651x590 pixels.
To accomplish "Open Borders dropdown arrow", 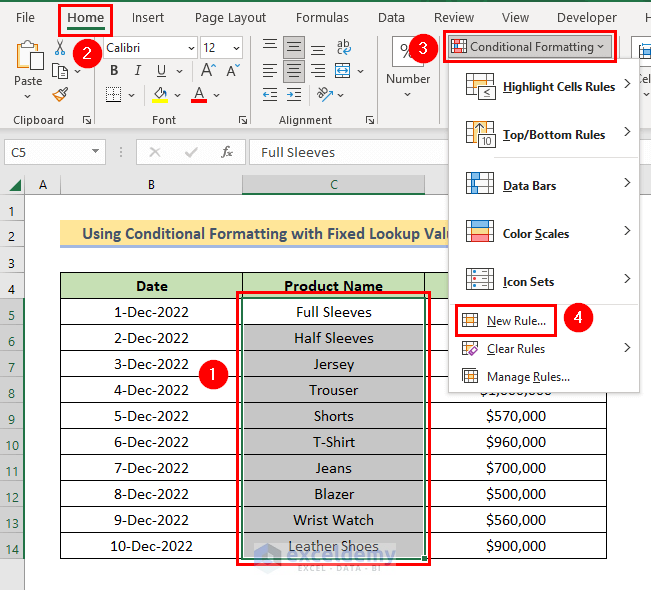I will [132, 95].
